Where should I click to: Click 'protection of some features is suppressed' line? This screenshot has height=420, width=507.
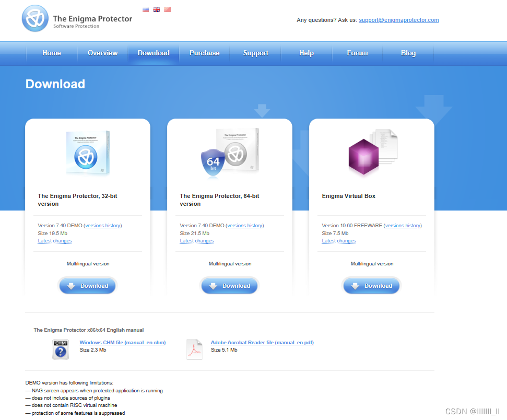point(75,413)
